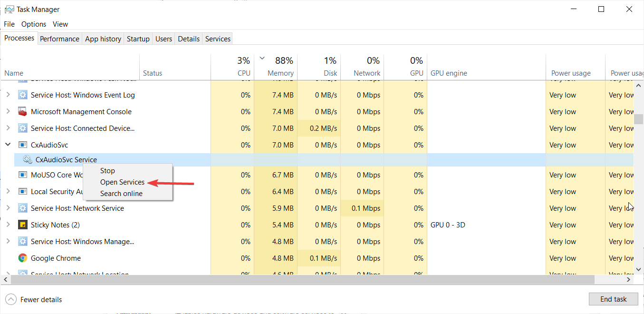Click the Microsoft Management Console icon
The height and width of the screenshot is (314, 644).
(22, 112)
